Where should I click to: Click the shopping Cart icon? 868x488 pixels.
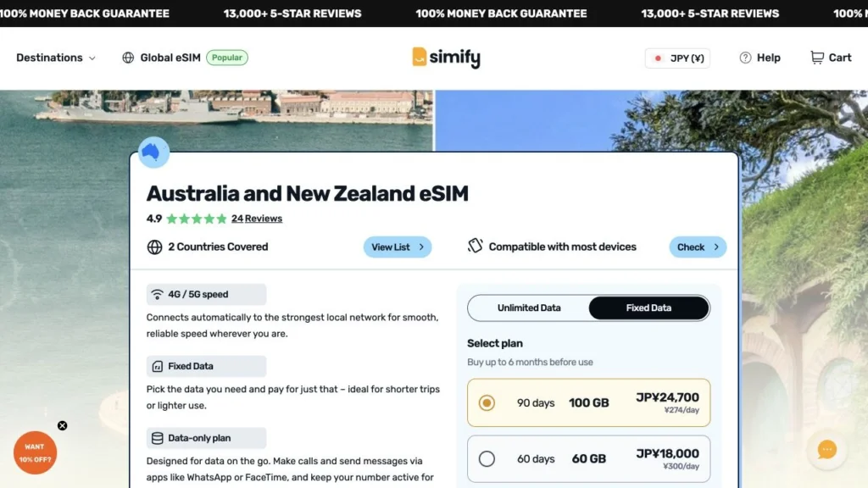817,58
